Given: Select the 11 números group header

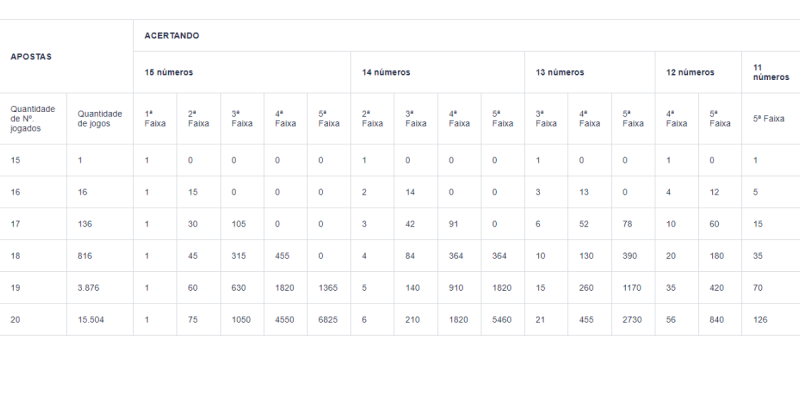Looking at the screenshot, I should tap(770, 72).
